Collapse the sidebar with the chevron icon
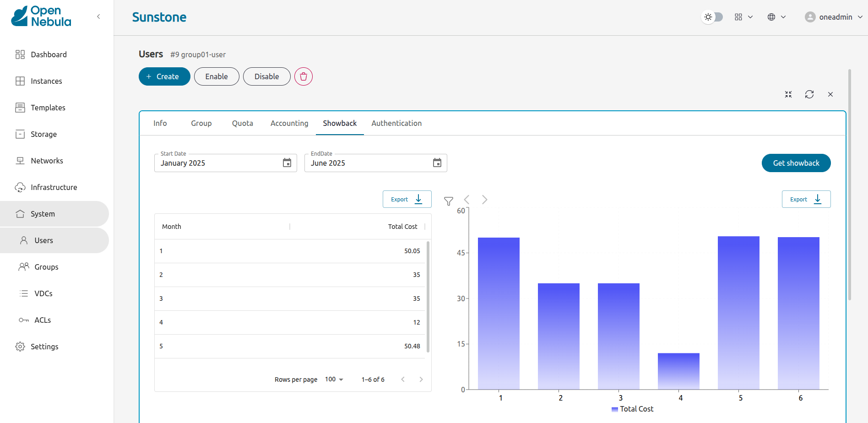868x423 pixels. pos(98,16)
